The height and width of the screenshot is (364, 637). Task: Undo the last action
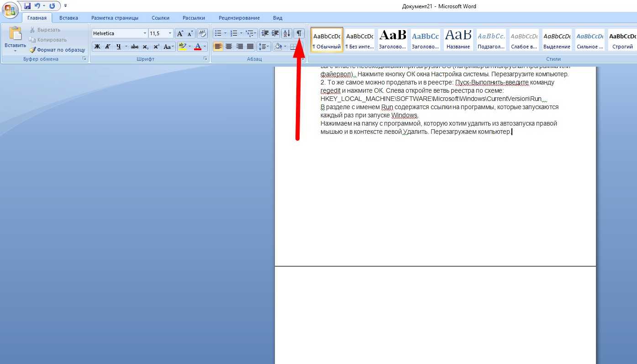point(37,6)
